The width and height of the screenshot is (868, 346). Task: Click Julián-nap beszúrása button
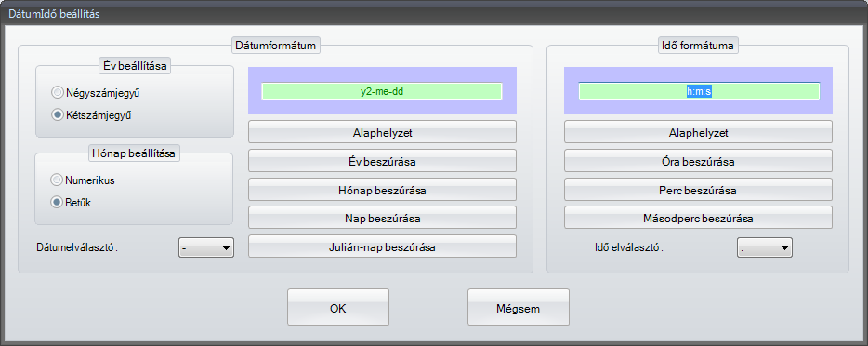[x=382, y=247]
